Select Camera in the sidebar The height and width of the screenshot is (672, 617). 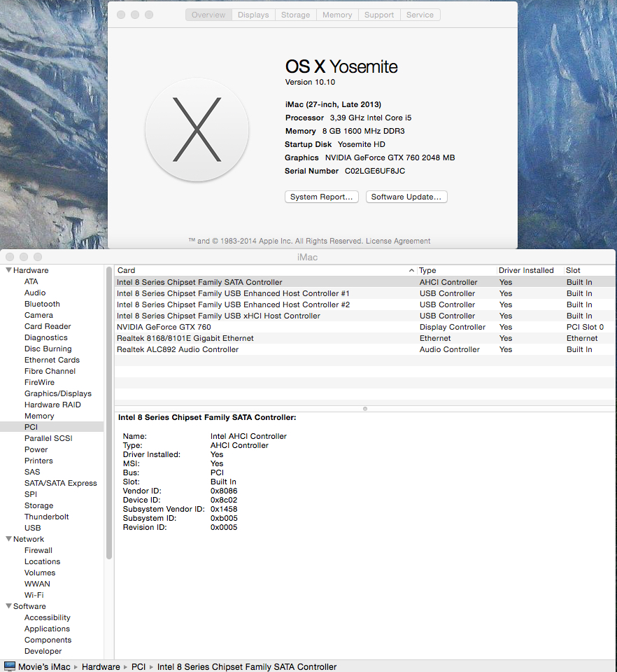pos(38,315)
